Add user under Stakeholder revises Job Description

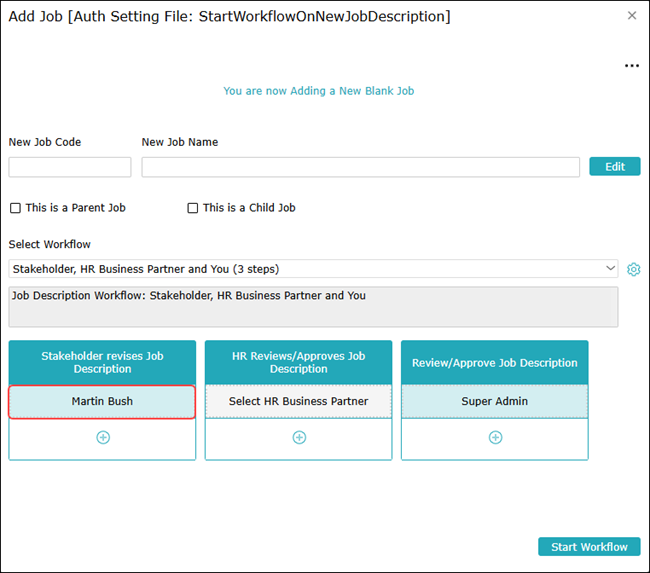(x=102, y=438)
